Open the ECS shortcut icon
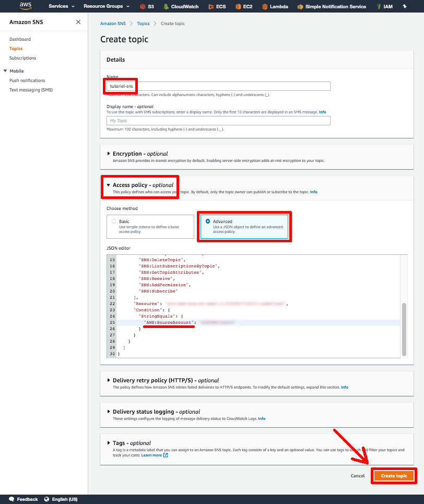This screenshot has width=424, height=504. click(x=211, y=6)
